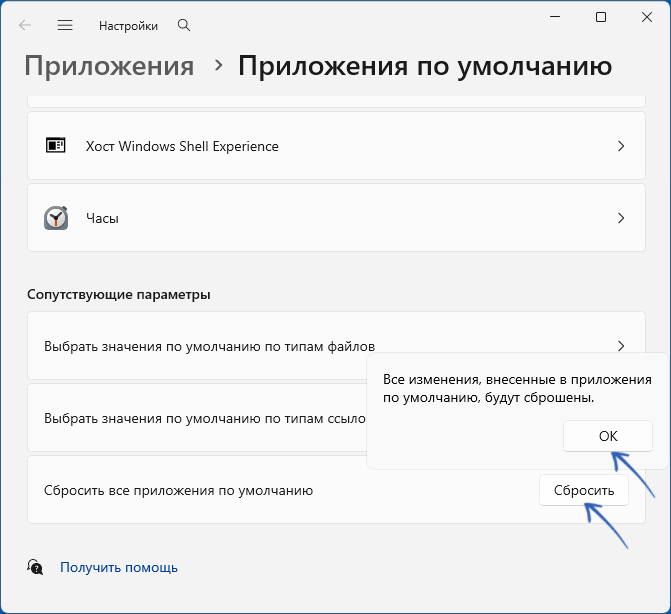Open defaults by file types chevron
The width and height of the screenshot is (671, 614).
621,346
